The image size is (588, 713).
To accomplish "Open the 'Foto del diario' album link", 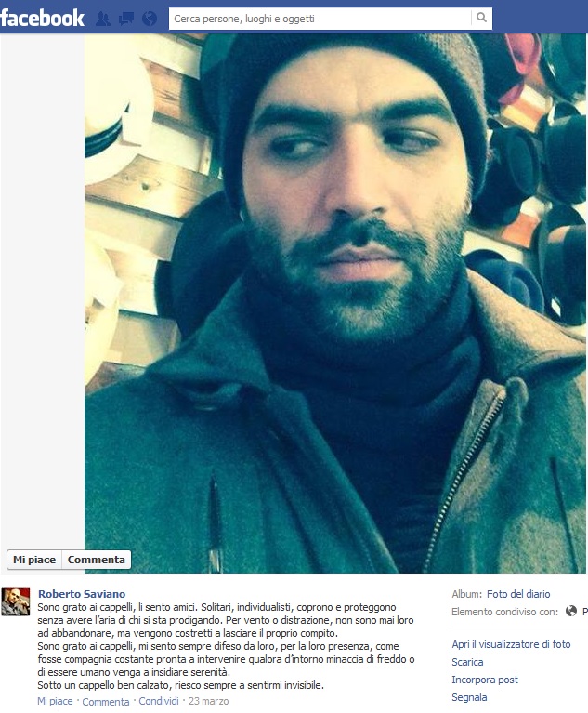I will click(x=518, y=594).
